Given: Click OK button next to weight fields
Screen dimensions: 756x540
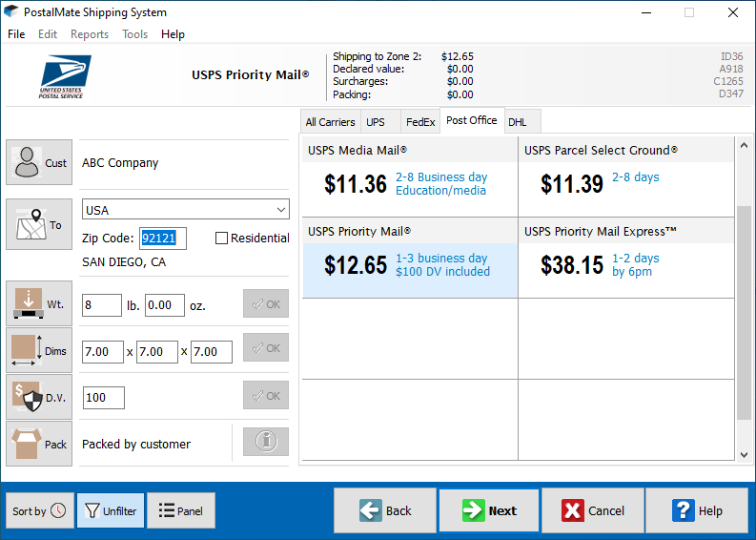Looking at the screenshot, I should (266, 303).
